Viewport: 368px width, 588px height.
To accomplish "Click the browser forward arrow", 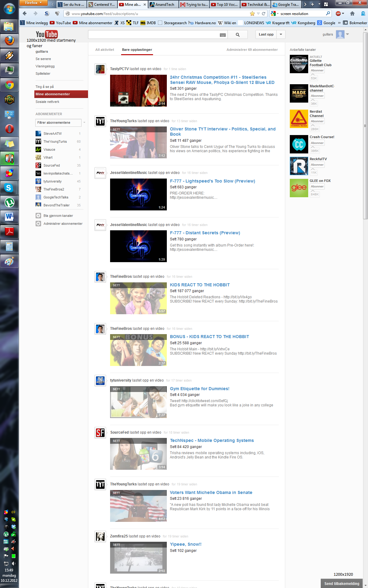I will click(x=35, y=13).
